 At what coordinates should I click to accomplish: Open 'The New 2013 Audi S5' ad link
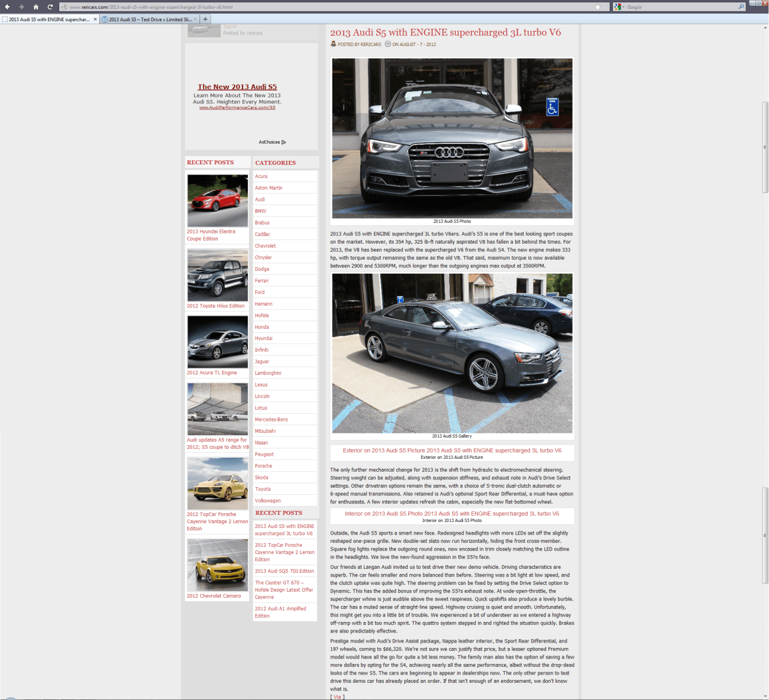[237, 87]
